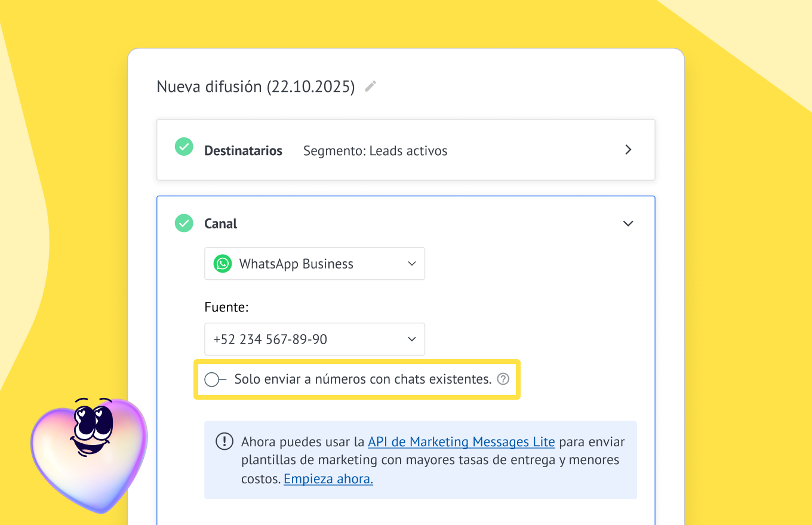Click the pencil icon to rename the broadcast
Image resolution: width=812 pixels, height=525 pixels.
point(371,87)
